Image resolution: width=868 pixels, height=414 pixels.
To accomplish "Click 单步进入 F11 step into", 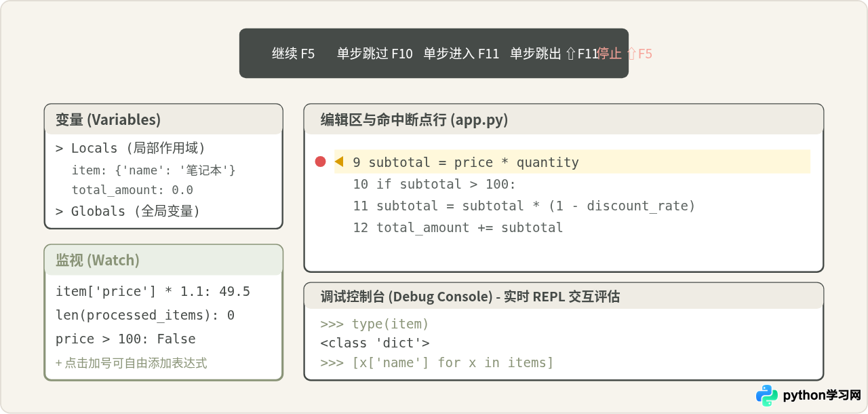I will tap(462, 54).
